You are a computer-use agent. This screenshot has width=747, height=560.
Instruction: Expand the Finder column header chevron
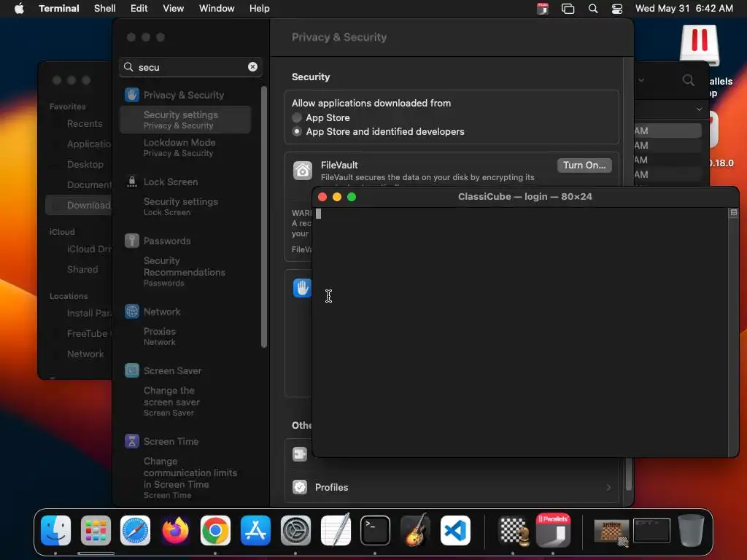coord(699,109)
